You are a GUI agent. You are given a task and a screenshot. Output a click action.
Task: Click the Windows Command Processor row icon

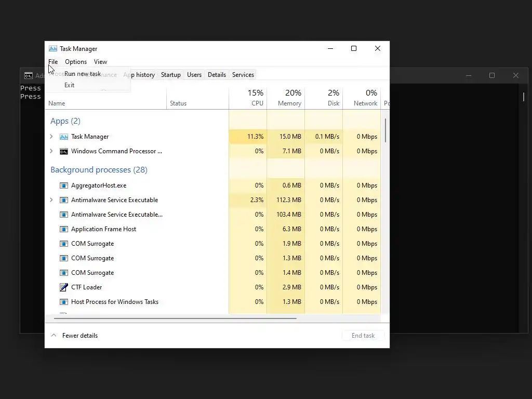[64, 151]
